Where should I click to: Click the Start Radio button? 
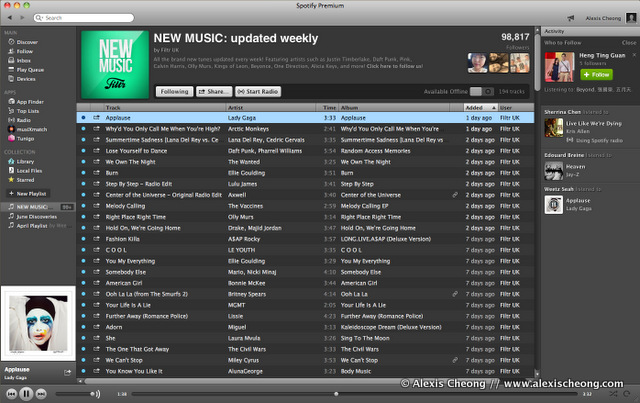click(x=258, y=91)
